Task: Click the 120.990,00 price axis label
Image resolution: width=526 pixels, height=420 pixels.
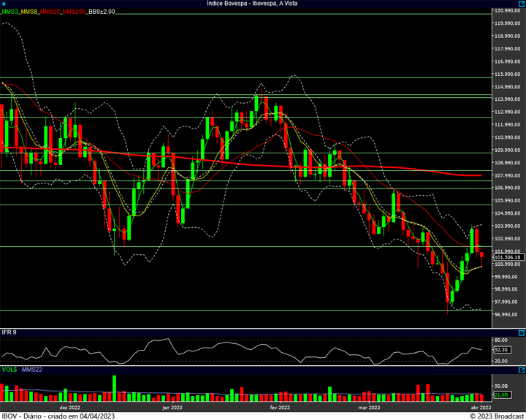Action: 508,11
